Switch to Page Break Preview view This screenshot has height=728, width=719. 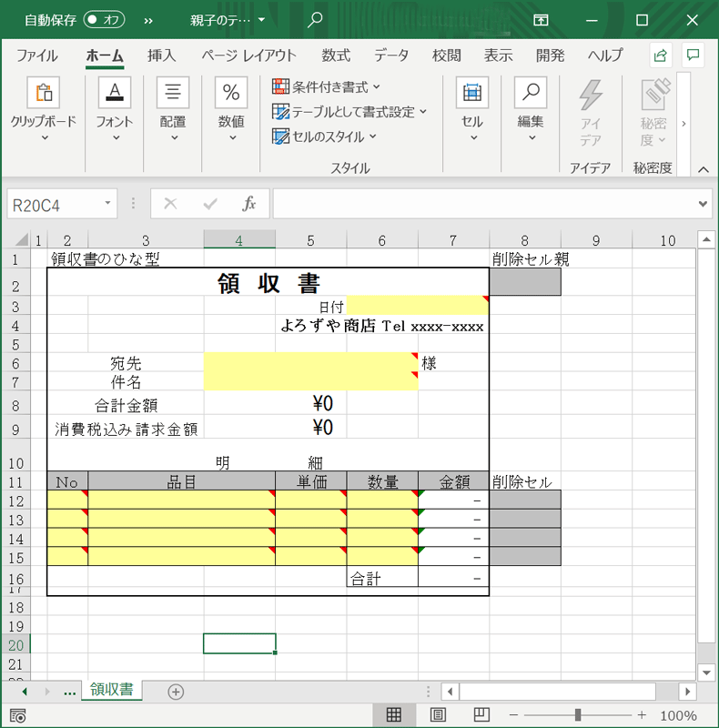pos(481,715)
